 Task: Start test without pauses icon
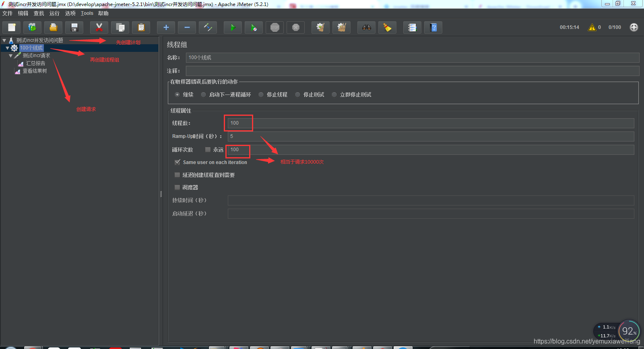[x=254, y=27]
